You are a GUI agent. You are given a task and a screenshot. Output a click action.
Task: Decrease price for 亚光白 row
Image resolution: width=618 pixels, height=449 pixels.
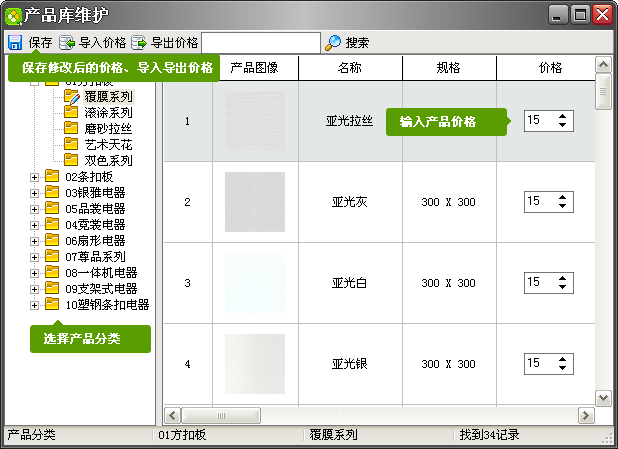click(x=564, y=288)
